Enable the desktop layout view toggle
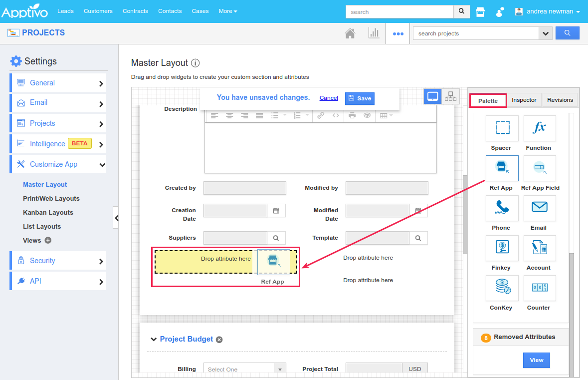Viewport: 588px width, 380px height. (x=432, y=96)
